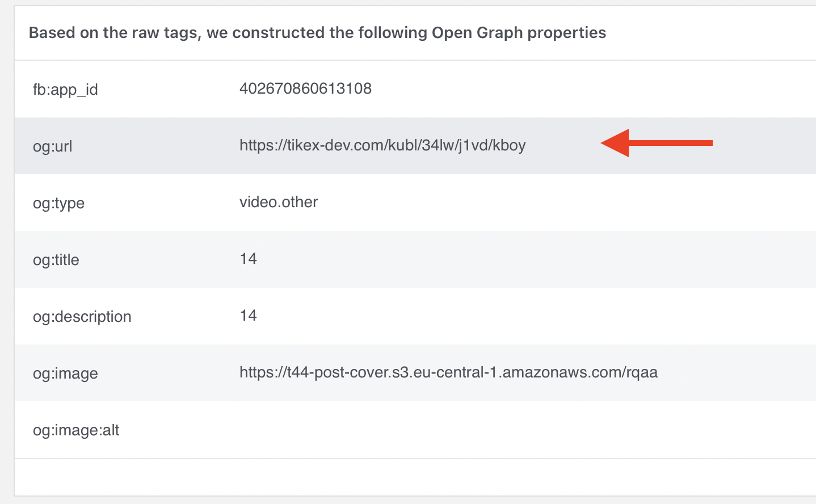Open the tikex-dev.com og:url link

point(382,145)
